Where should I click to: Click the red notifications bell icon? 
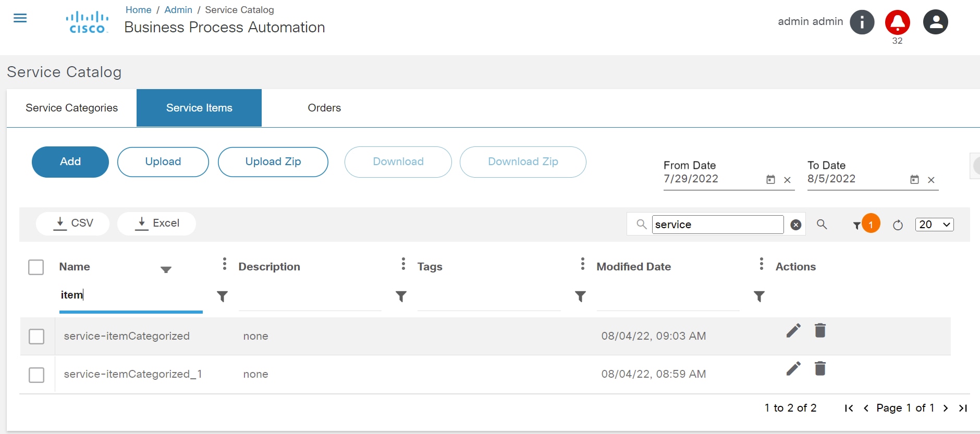click(897, 22)
